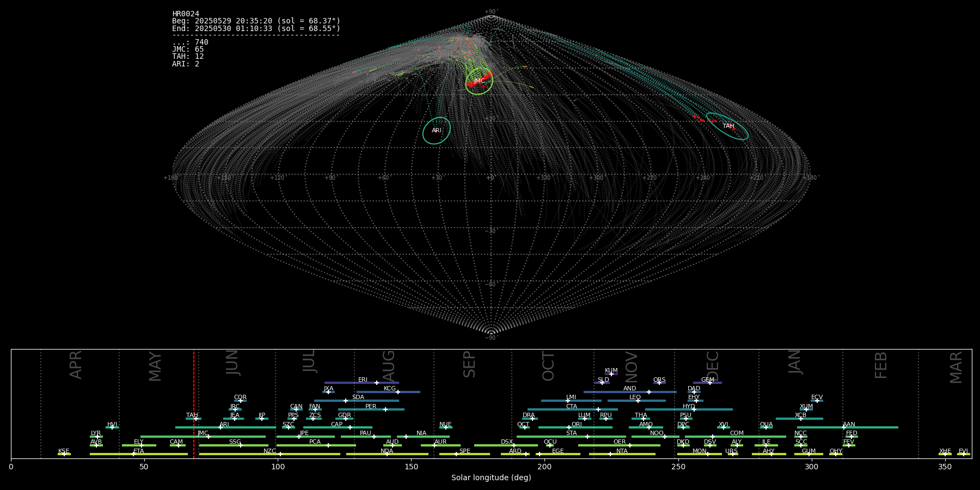
Task: Click the LYR shower label in timeline
Action: coord(96,433)
